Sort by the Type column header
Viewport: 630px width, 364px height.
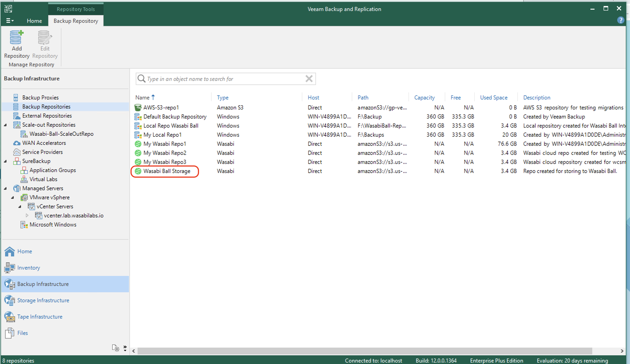pos(222,98)
